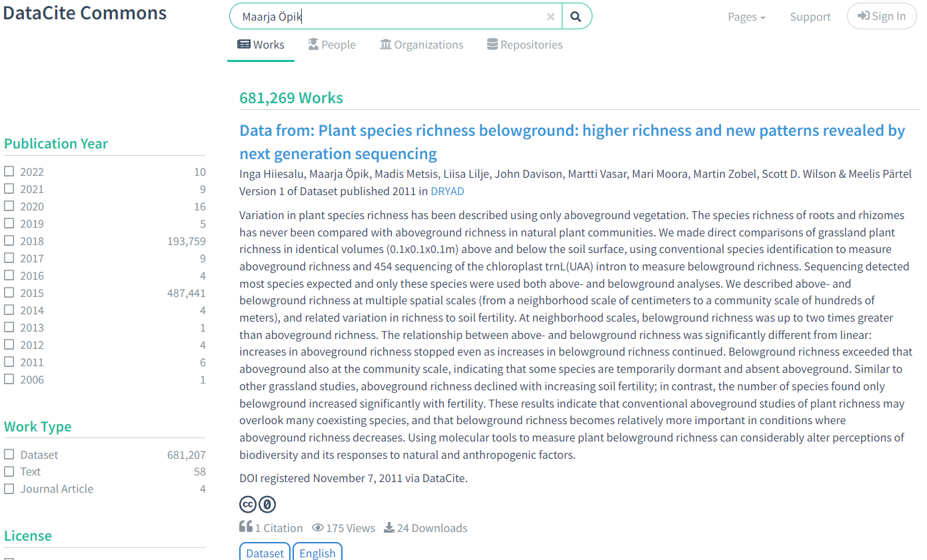Screen dimensions: 927x560
Task: Click the eye icon beside 175 Views
Action: [x=318, y=528]
